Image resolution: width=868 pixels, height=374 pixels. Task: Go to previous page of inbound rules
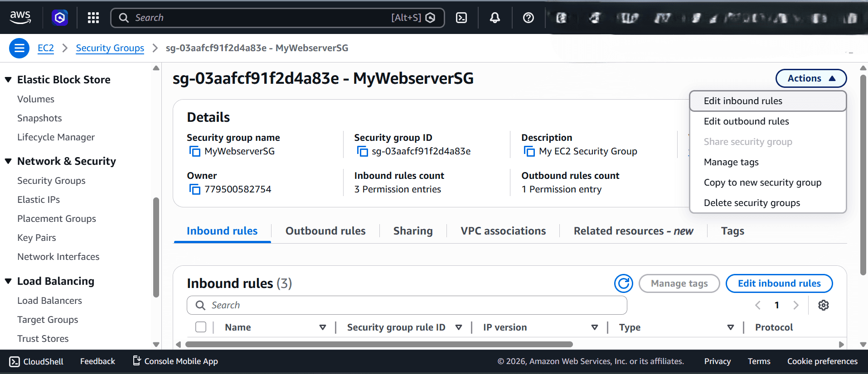[x=758, y=305]
